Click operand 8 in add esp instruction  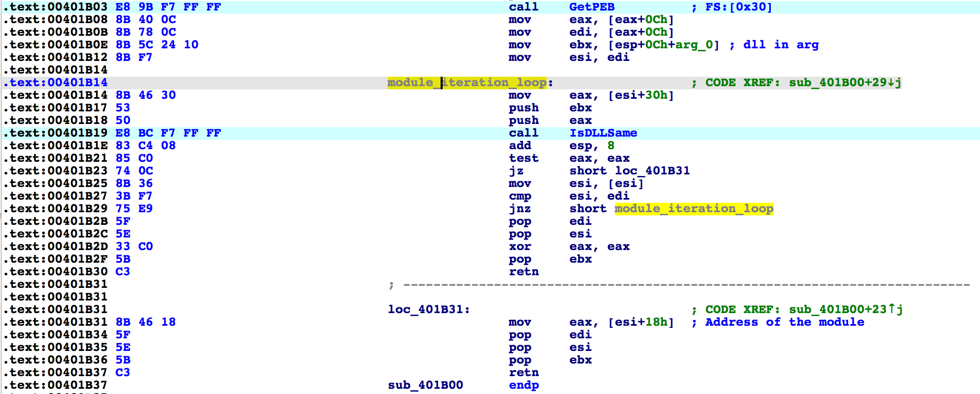click(611, 146)
